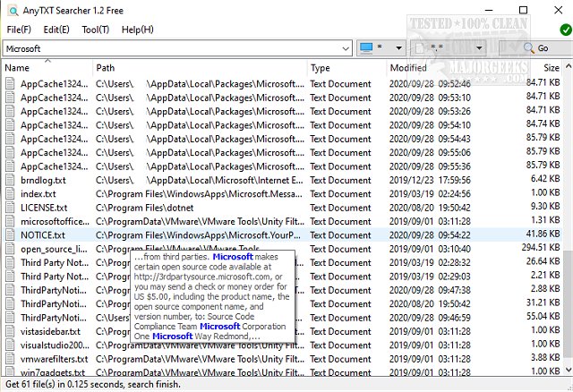Viewport: 573px width, 392px height.
Task: Open the Edit(E) menu
Action: coord(56,30)
